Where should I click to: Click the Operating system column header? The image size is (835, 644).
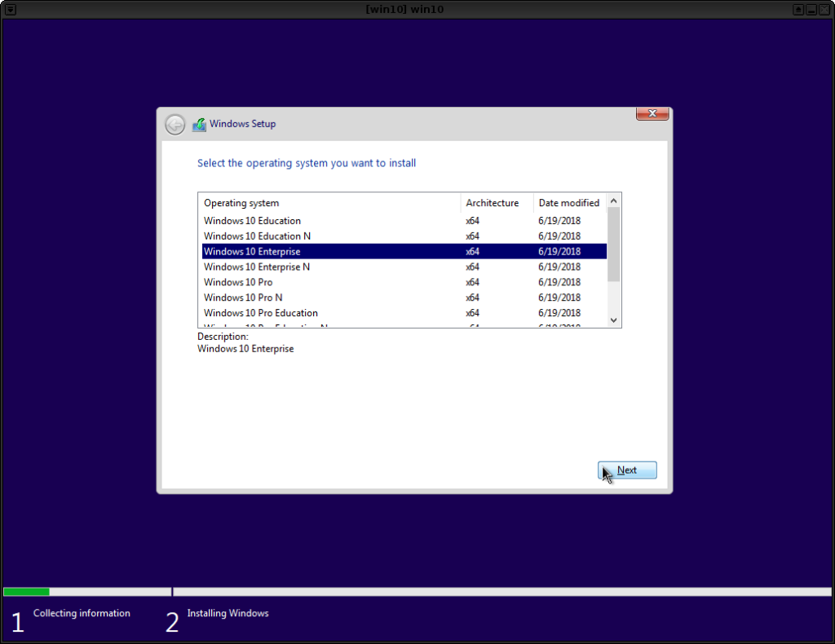[329, 203]
